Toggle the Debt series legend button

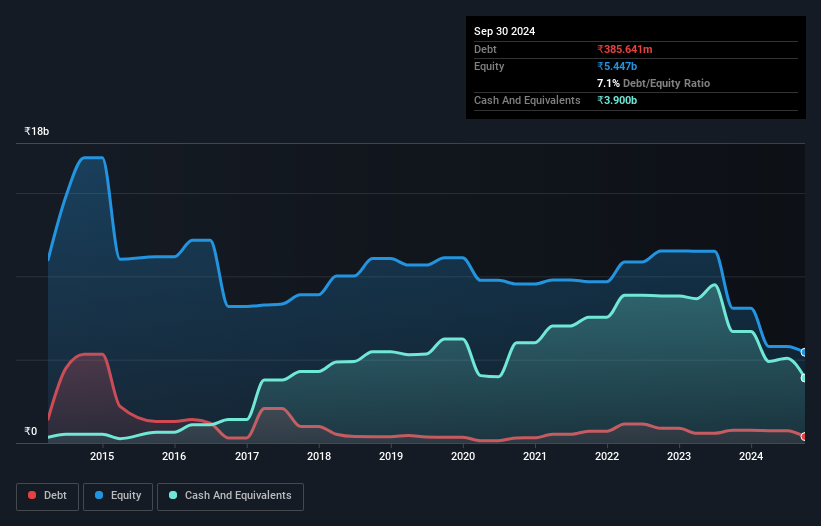coord(48,496)
